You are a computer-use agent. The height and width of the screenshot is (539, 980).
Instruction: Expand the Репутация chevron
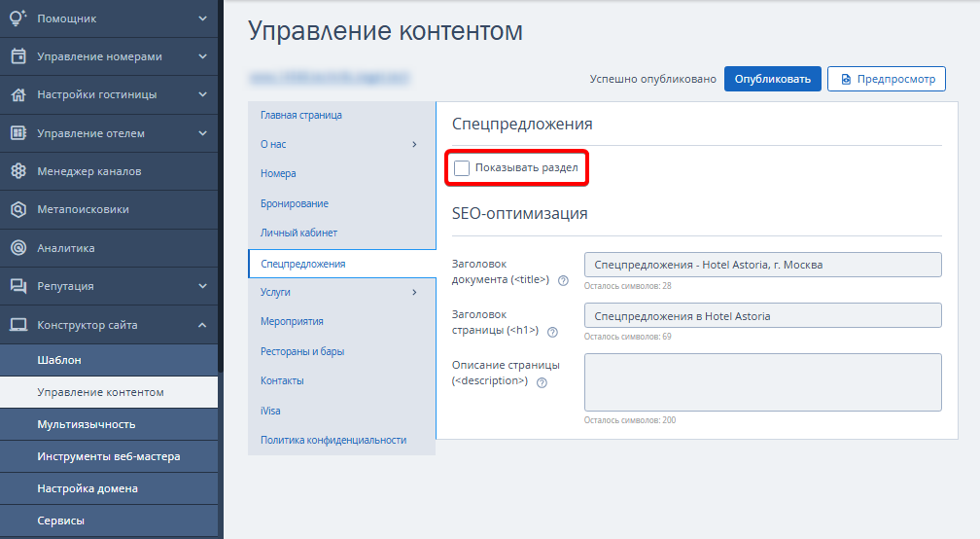pos(202,286)
